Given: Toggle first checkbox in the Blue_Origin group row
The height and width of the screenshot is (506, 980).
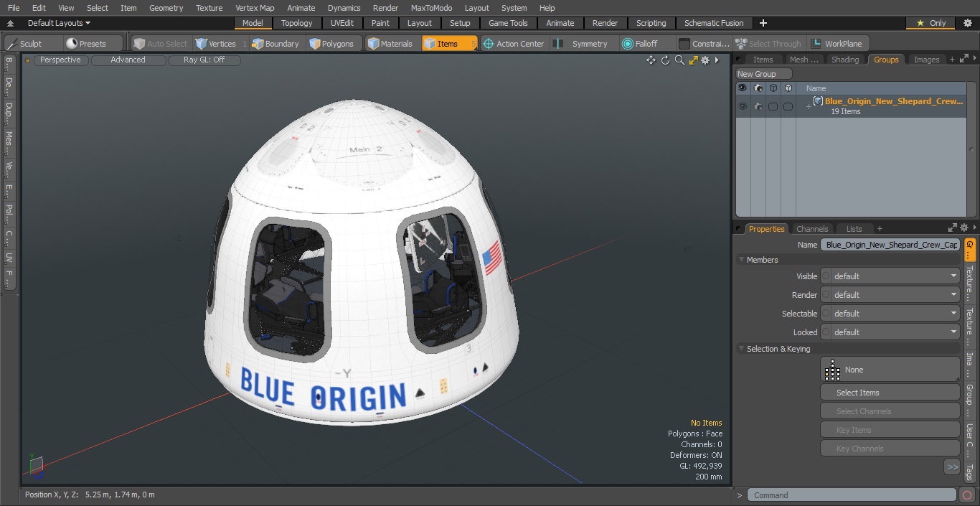Looking at the screenshot, I should [x=773, y=106].
